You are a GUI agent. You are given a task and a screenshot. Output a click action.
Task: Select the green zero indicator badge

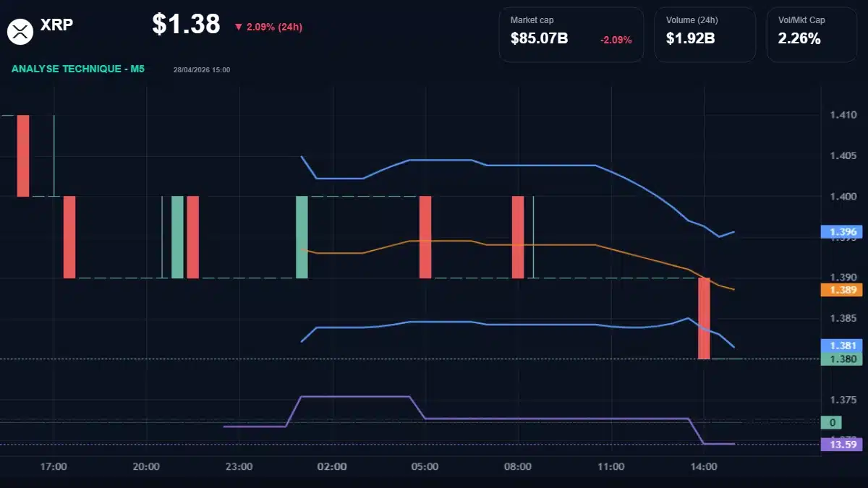832,421
